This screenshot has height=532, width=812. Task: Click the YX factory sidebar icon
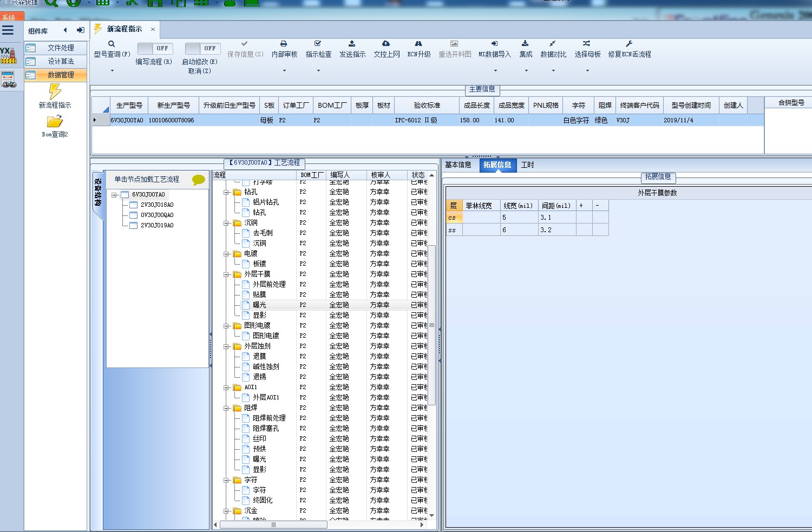[8, 55]
